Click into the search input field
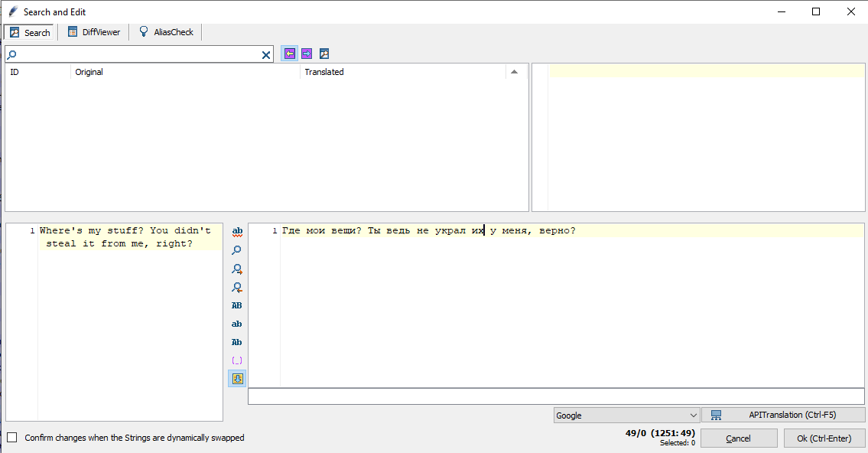Image resolution: width=868 pixels, height=453 pixels. 138,54
